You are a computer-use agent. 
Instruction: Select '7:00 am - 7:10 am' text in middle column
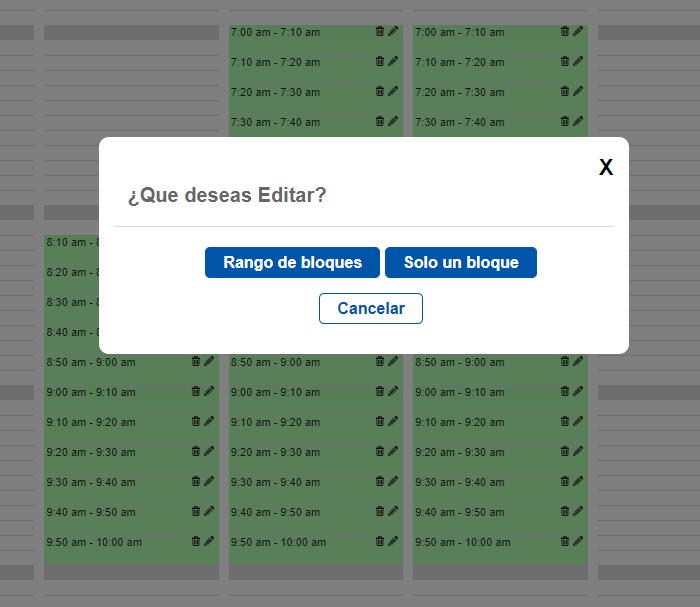(275, 32)
